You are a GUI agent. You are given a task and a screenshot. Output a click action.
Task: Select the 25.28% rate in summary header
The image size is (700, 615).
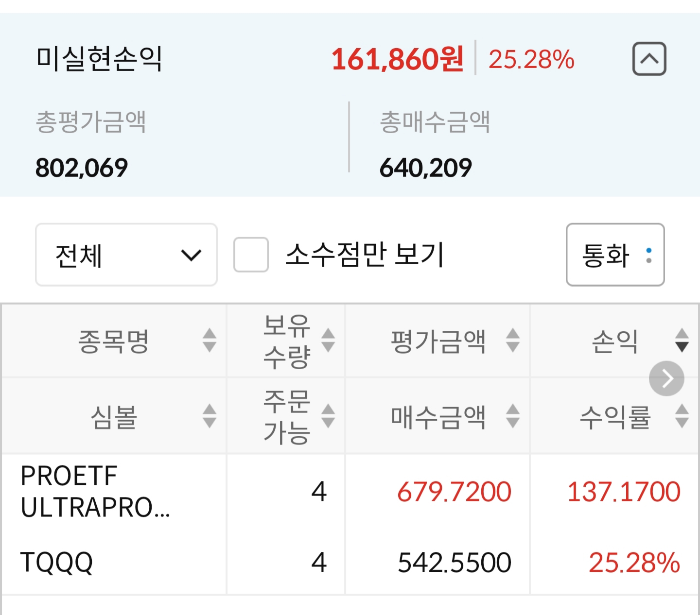(x=531, y=59)
